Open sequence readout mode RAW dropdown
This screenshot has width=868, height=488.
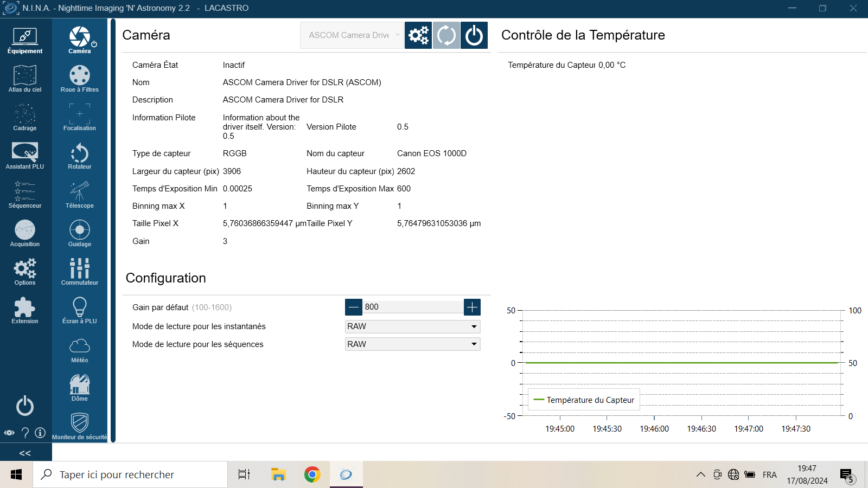[413, 344]
